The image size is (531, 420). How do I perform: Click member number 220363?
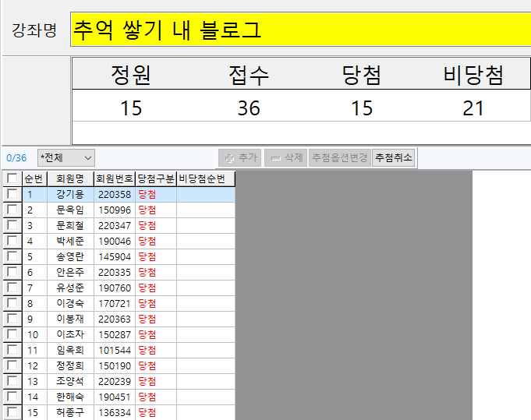tap(115, 319)
